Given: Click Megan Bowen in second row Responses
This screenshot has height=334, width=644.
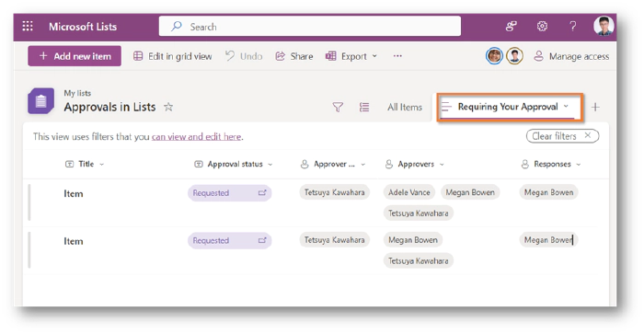Looking at the screenshot, I should pyautogui.click(x=548, y=240).
